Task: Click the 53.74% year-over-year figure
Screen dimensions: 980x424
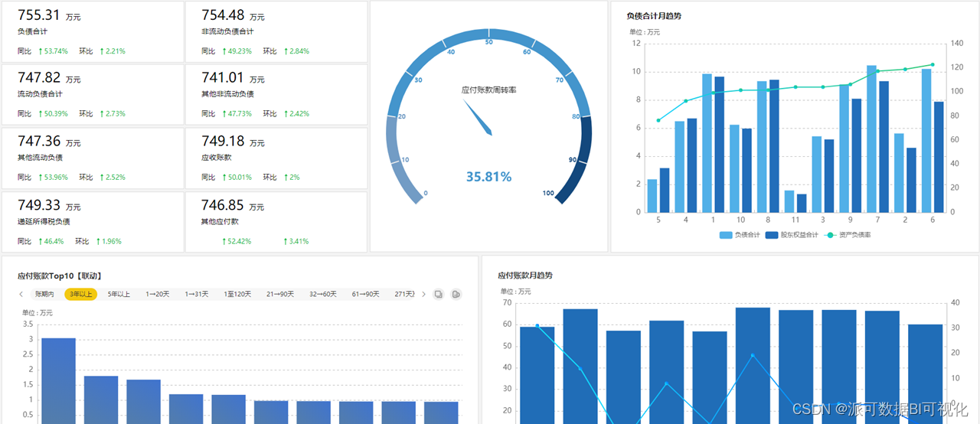Action: (56, 51)
